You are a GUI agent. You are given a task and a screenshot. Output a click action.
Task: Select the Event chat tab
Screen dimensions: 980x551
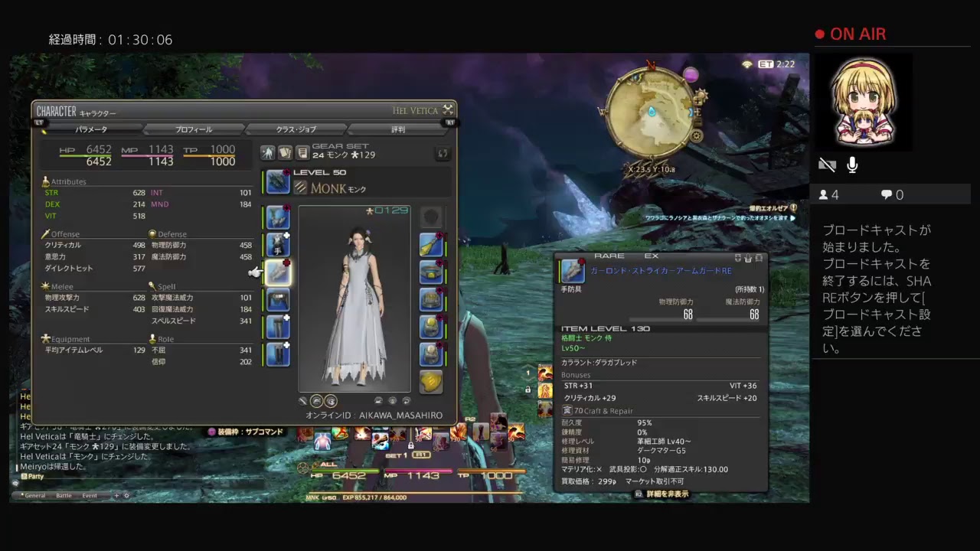[x=90, y=496]
